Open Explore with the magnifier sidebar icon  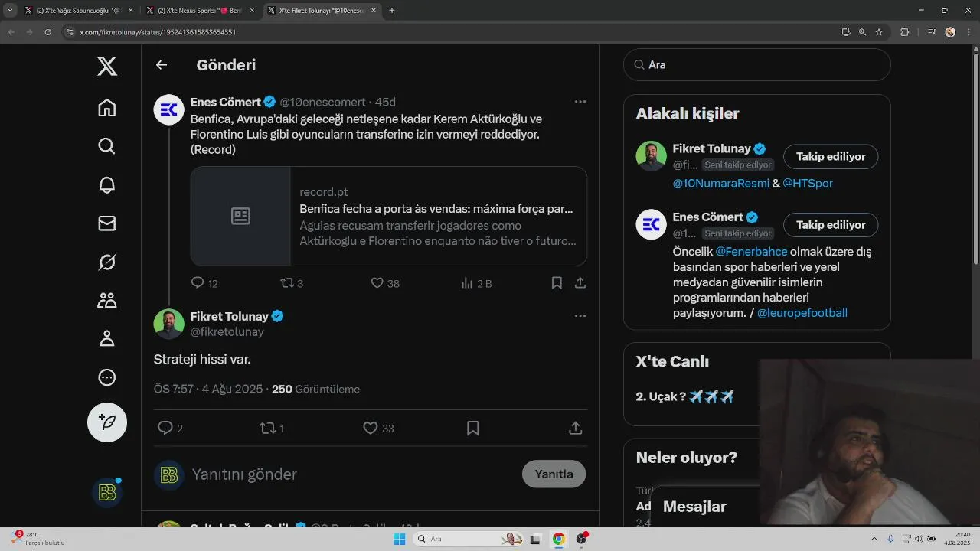pos(107,146)
